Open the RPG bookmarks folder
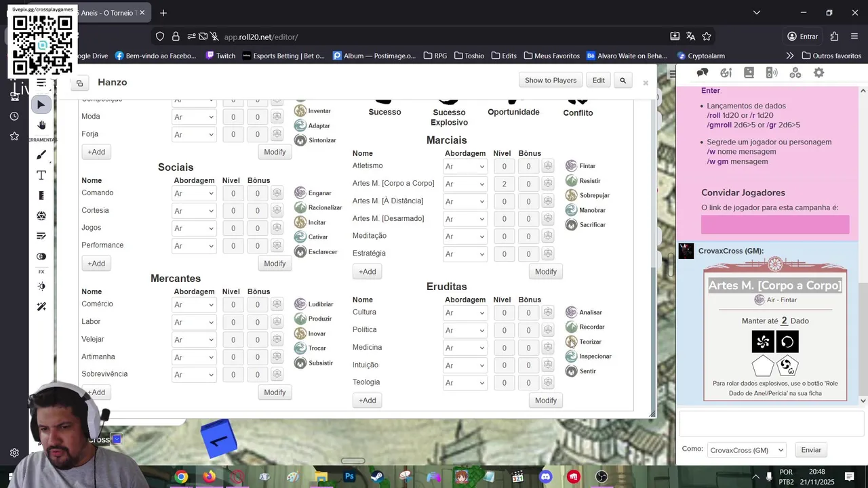 [435, 56]
